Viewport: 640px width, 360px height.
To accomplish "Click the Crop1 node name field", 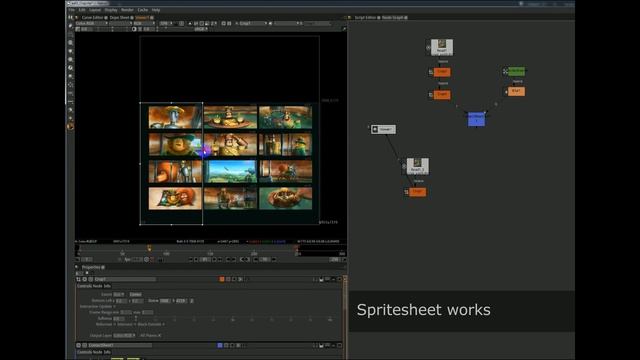I will [x=125, y=280].
